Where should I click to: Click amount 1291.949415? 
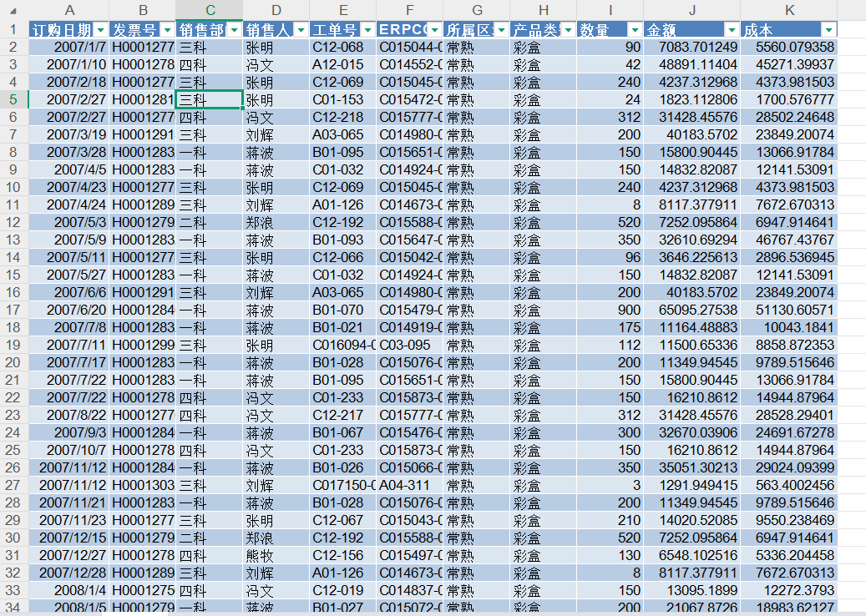pyautogui.click(x=692, y=485)
